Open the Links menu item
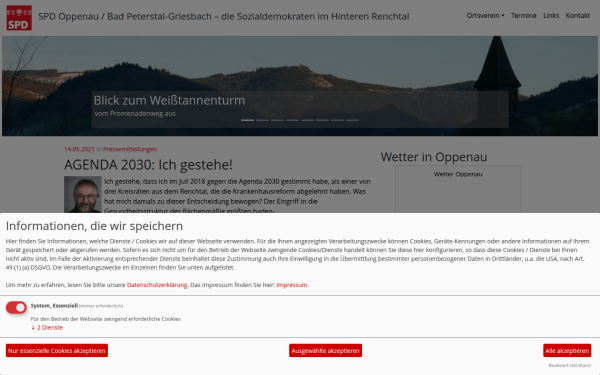The width and height of the screenshot is (600, 375). pyautogui.click(x=551, y=16)
